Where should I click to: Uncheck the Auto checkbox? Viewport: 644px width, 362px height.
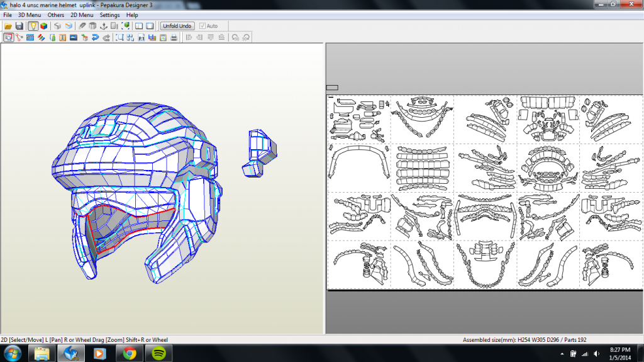point(202,26)
